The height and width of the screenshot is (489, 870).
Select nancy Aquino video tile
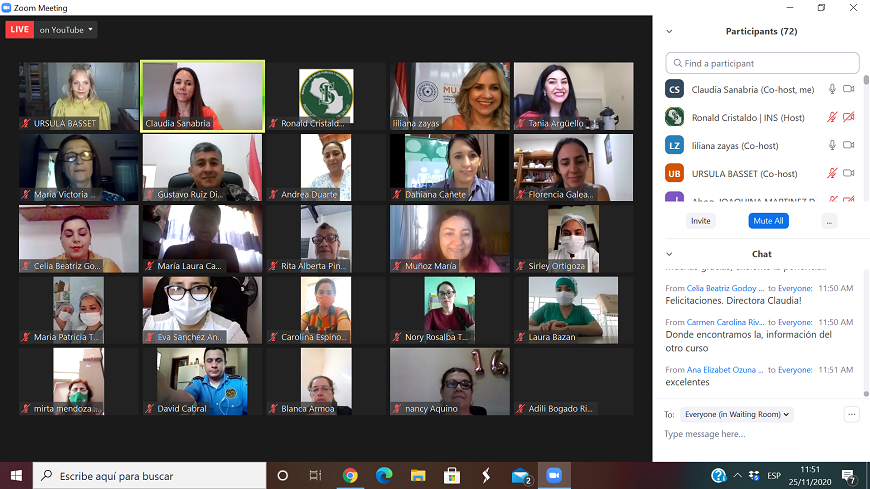click(x=450, y=381)
